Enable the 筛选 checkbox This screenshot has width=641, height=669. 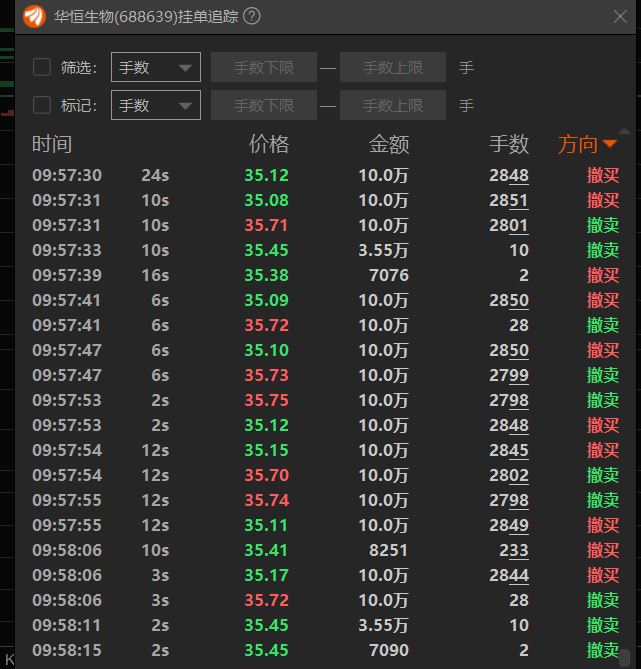click(x=42, y=67)
